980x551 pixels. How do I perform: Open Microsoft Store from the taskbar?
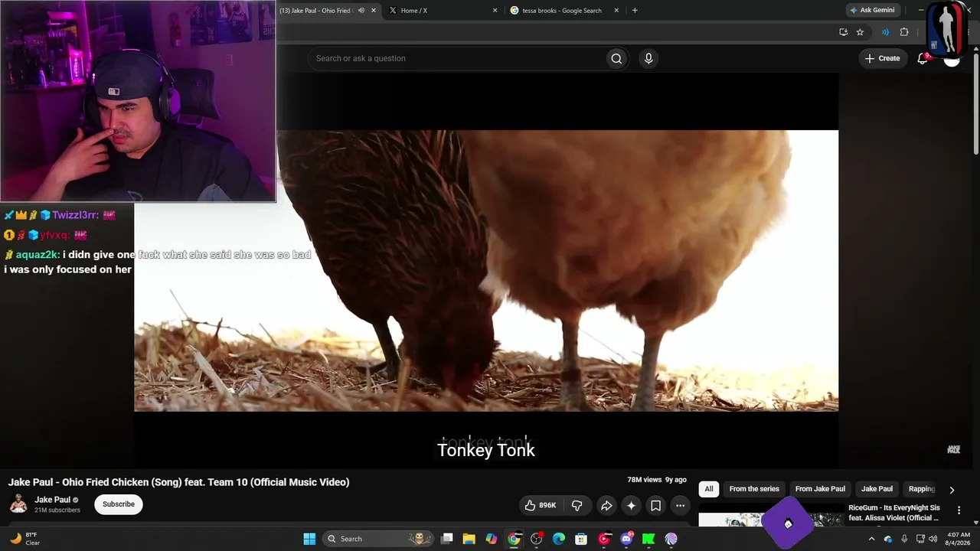[581, 539]
